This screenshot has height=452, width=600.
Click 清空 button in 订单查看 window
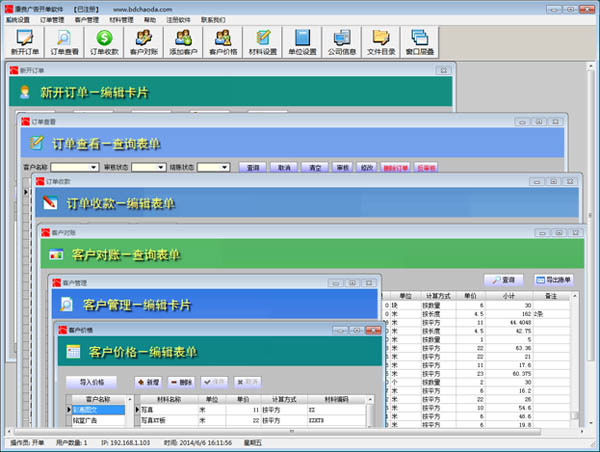pos(315,168)
